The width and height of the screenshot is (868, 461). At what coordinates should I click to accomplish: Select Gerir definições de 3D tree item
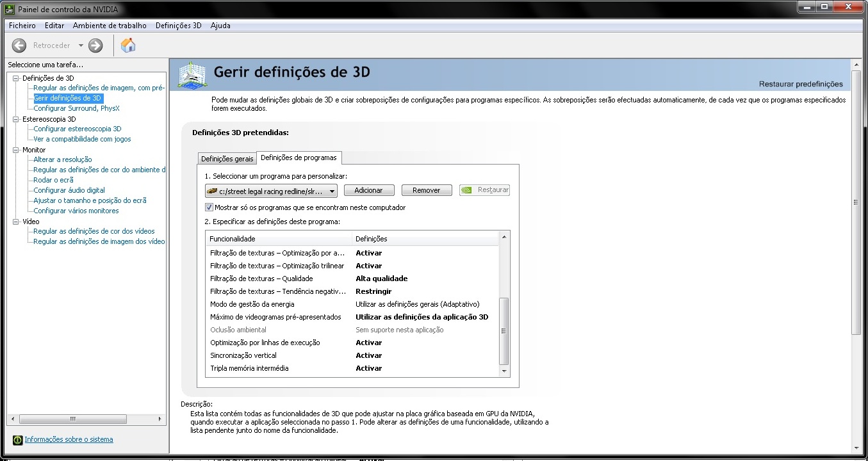68,98
